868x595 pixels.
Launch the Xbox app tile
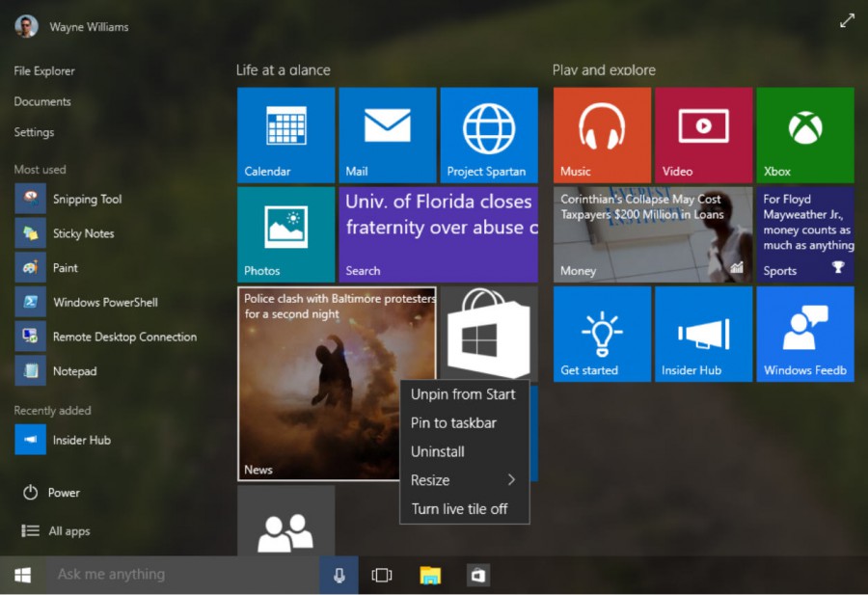tap(804, 135)
